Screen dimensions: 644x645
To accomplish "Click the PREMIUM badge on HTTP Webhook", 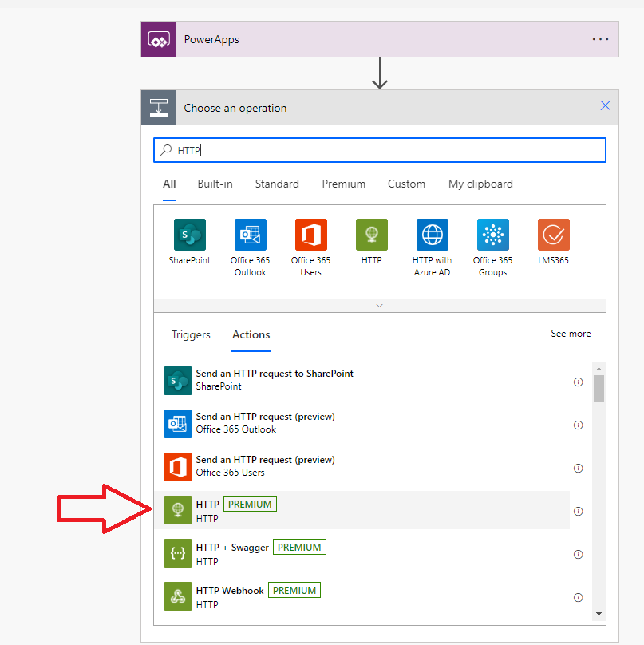I will coord(294,590).
